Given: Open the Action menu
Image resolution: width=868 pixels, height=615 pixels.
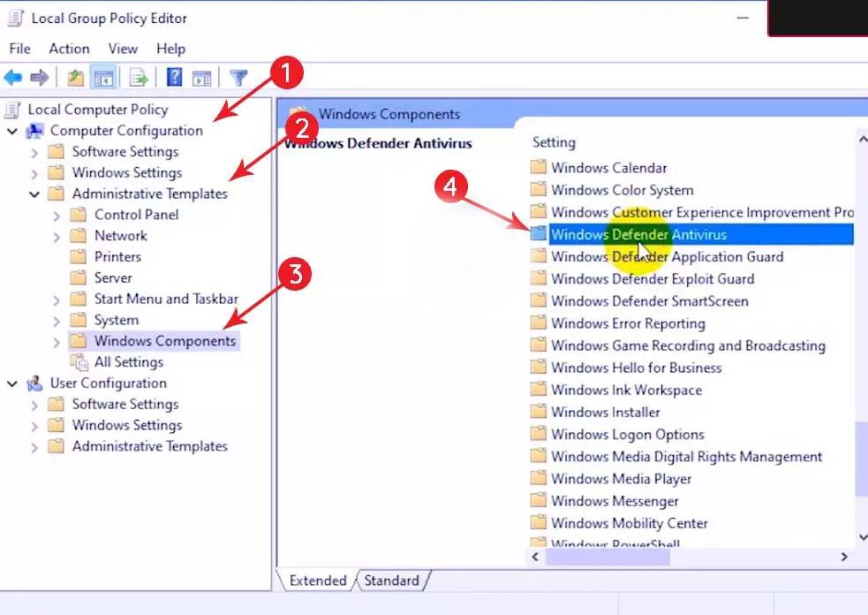Looking at the screenshot, I should point(69,49).
